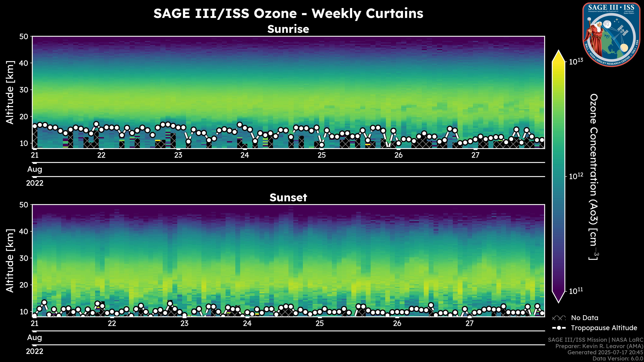The image size is (644, 362).
Task: Click the ozone concentration colorbar gradient
Action: point(559,176)
